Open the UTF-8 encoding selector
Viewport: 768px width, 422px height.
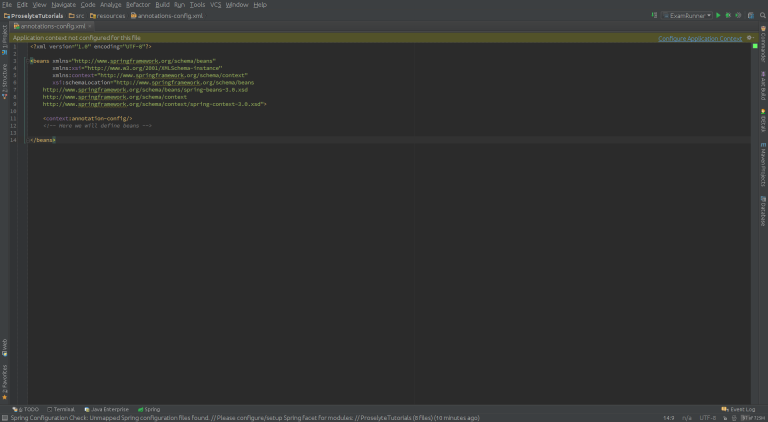[x=709, y=417]
